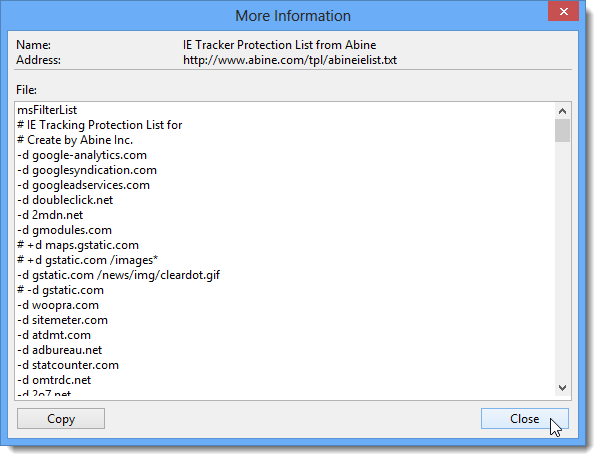
Task: Select the '-d 2mdn.net' line
Action: pyautogui.click(x=50, y=215)
